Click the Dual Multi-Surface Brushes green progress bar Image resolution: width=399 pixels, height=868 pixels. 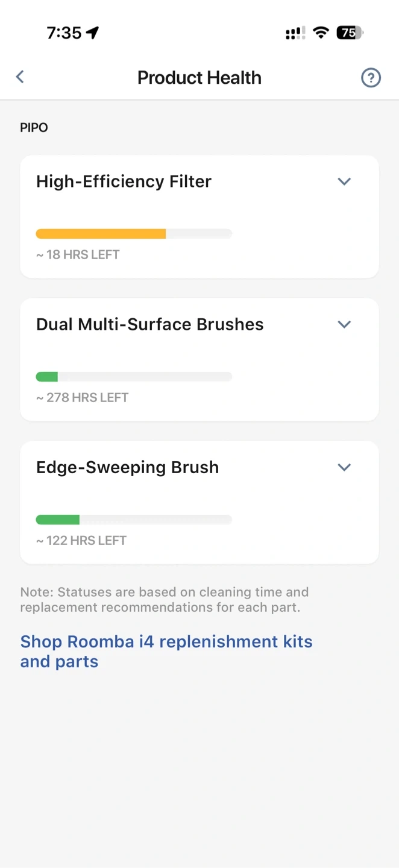(x=47, y=377)
